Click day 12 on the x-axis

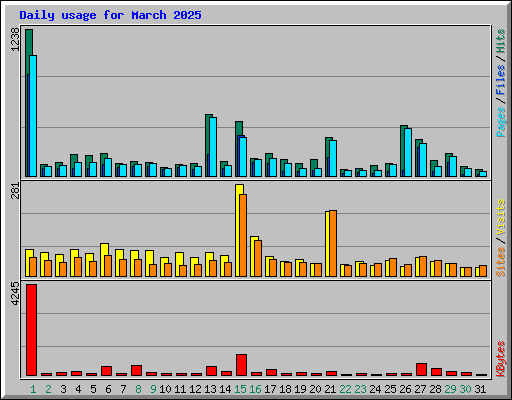click(x=195, y=389)
